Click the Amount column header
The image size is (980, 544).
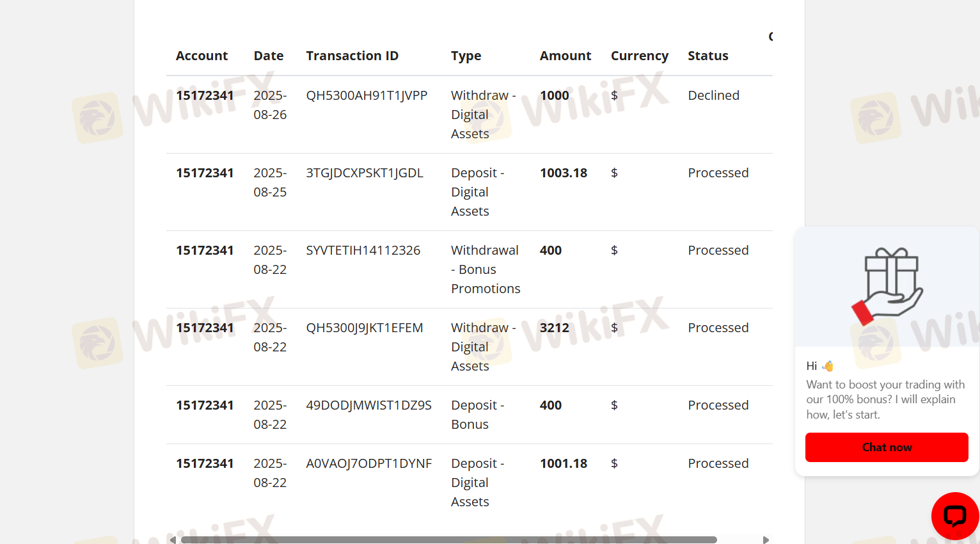[565, 56]
